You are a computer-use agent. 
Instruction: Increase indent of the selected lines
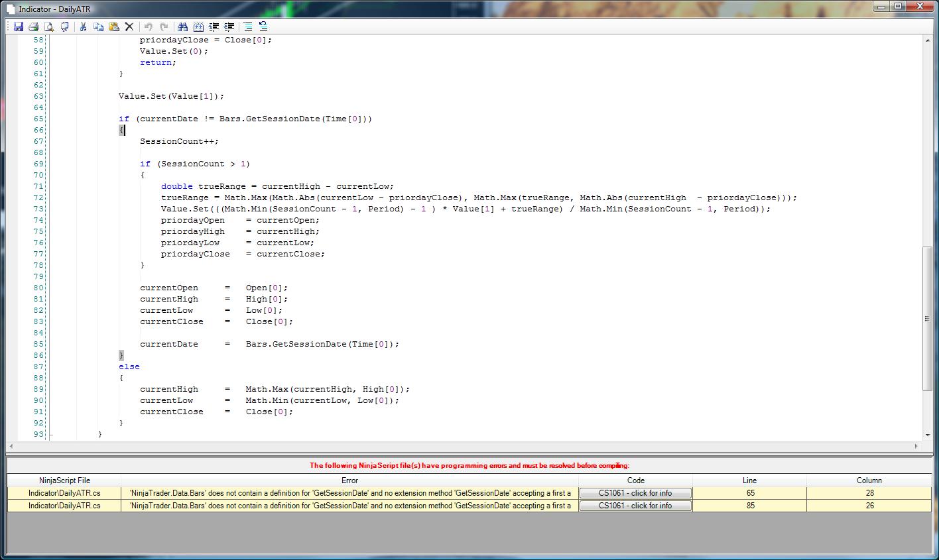(229, 27)
